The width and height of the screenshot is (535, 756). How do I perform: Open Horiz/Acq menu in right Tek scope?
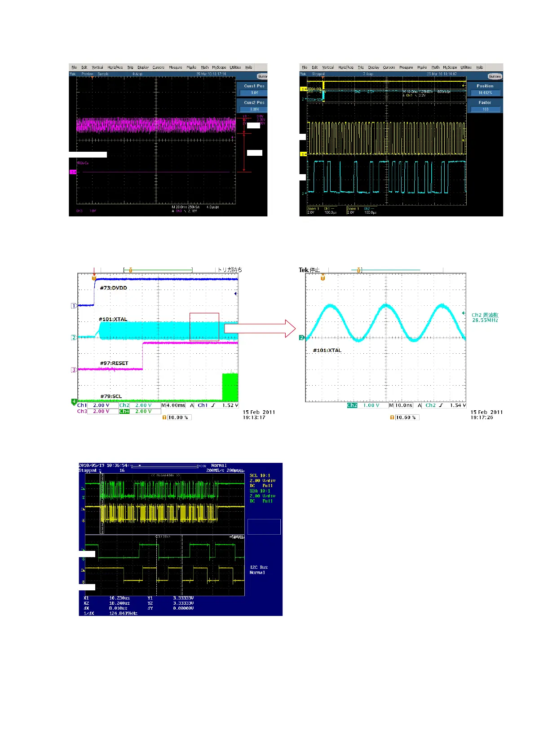coord(345,67)
